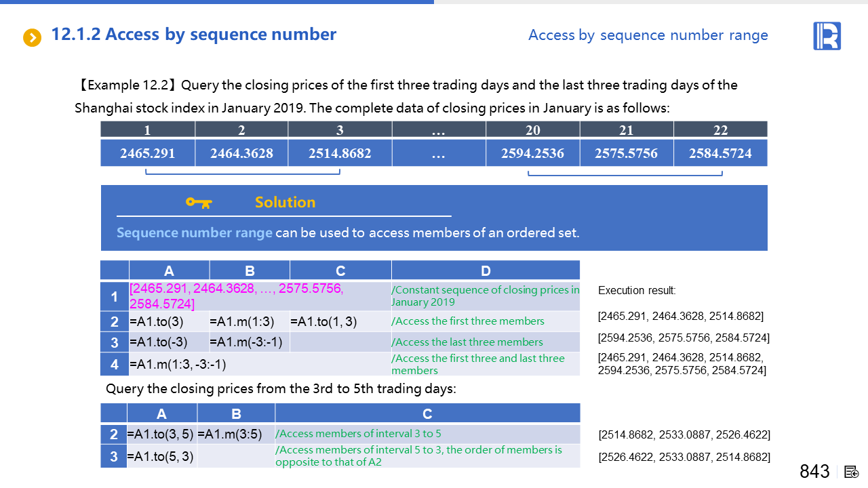Click page number 843
The image size is (868, 488).
click(814, 472)
